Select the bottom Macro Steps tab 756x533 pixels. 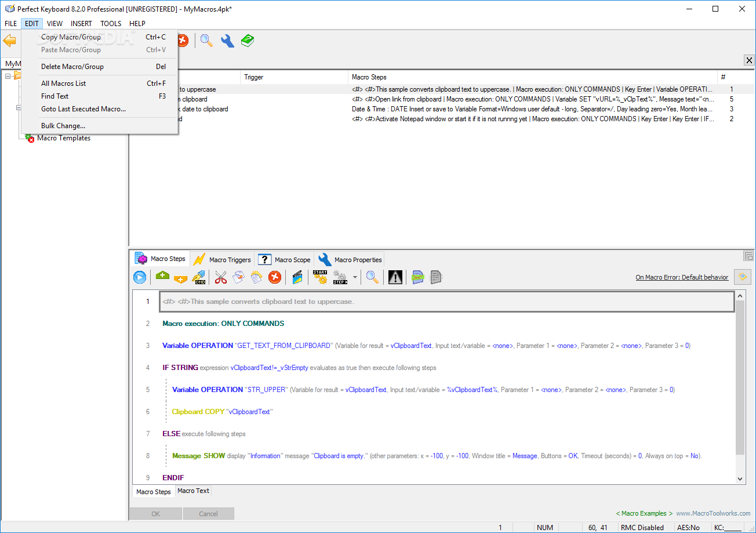pos(154,492)
